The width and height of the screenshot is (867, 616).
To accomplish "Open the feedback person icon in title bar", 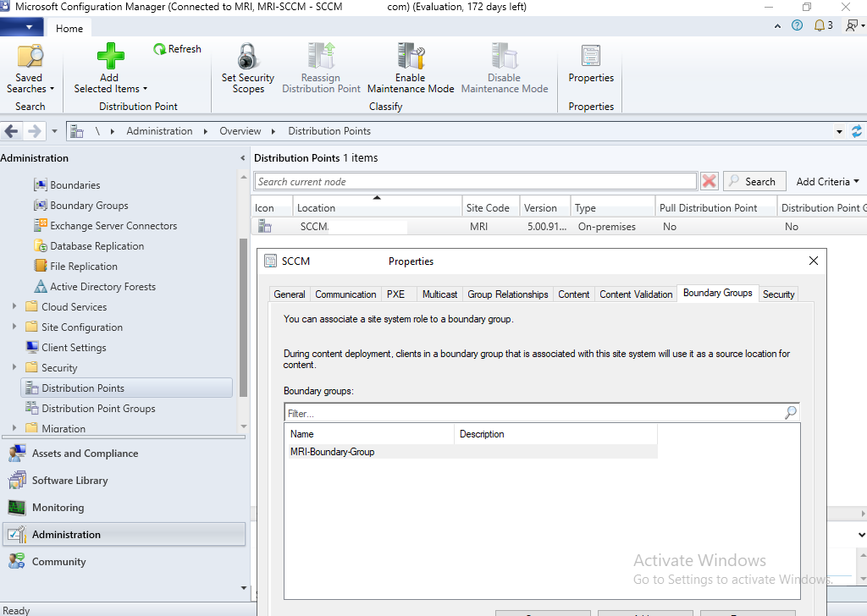I will [852, 25].
